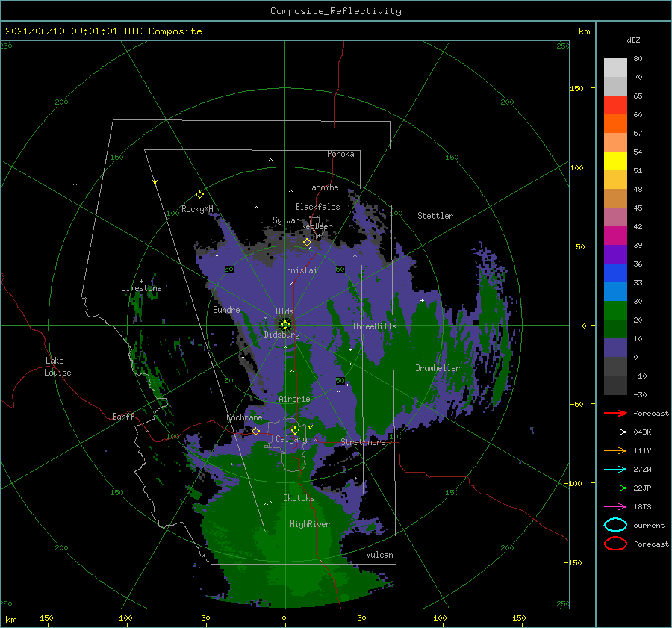672x628 pixels.
Task: Click the red swatch between 65 and 60 dBZ
Action: 615,105
